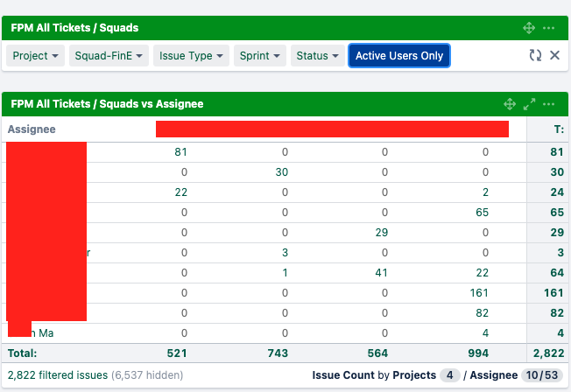Click the Issue Count measure label
The height and width of the screenshot is (392, 571).
coord(343,375)
